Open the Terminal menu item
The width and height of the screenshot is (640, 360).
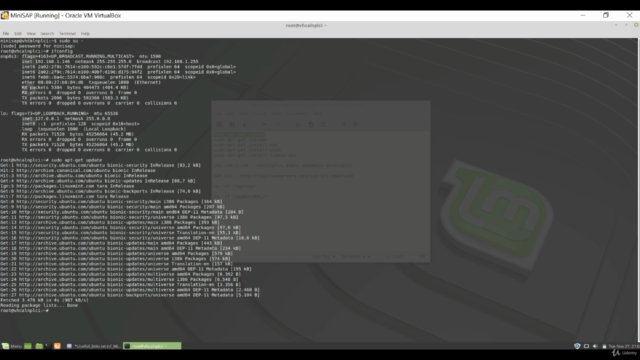(67, 33)
